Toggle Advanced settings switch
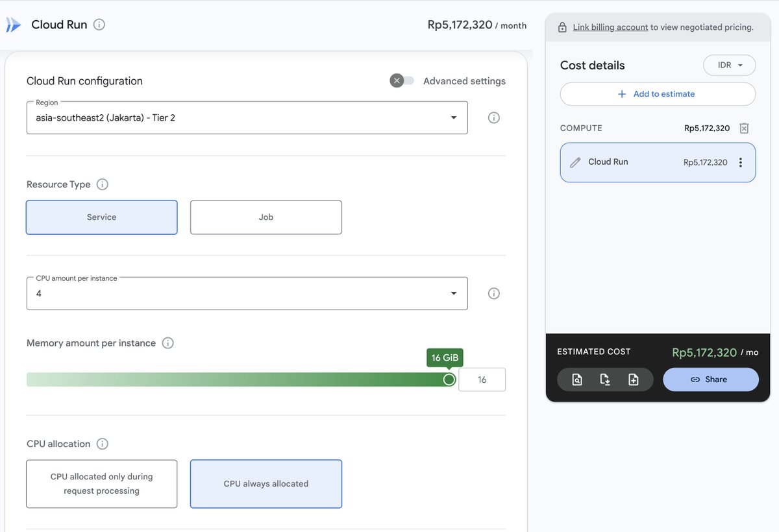The image size is (779, 532). pyautogui.click(x=402, y=81)
